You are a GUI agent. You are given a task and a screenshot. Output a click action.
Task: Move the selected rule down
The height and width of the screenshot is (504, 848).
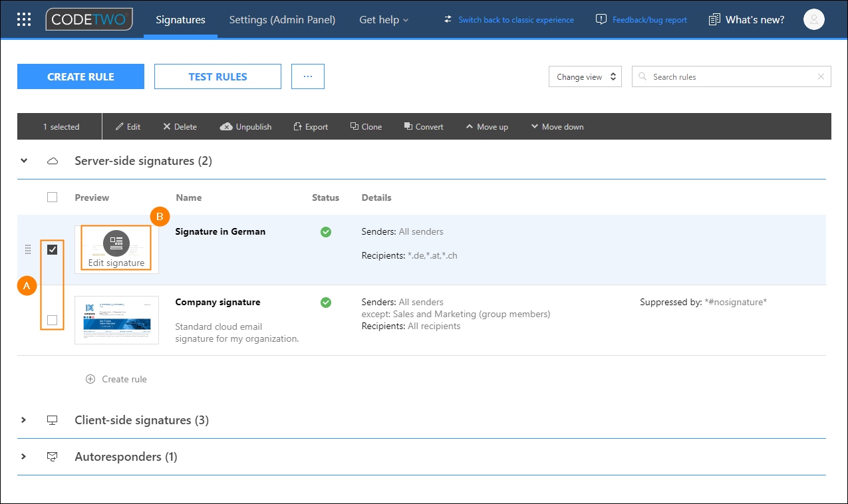coord(557,126)
